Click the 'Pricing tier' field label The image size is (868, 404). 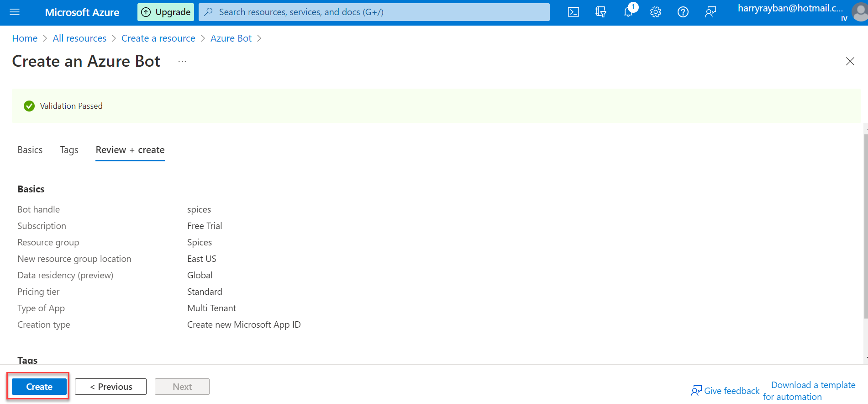38,292
